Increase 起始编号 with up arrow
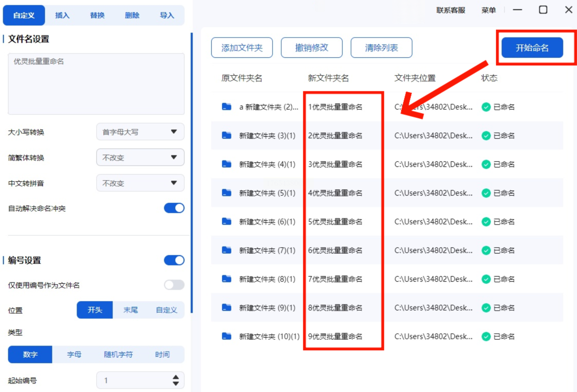The width and height of the screenshot is (577, 392). coord(176,377)
